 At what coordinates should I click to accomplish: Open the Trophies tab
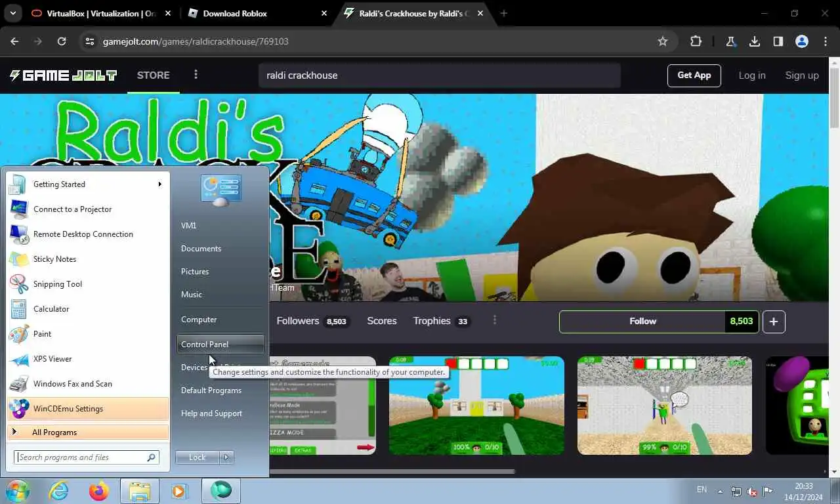tap(442, 321)
